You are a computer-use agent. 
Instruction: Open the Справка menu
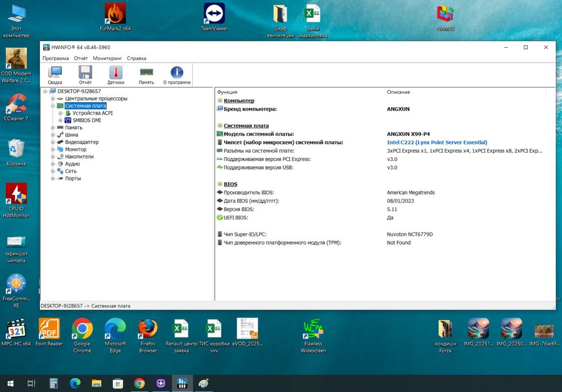point(136,58)
